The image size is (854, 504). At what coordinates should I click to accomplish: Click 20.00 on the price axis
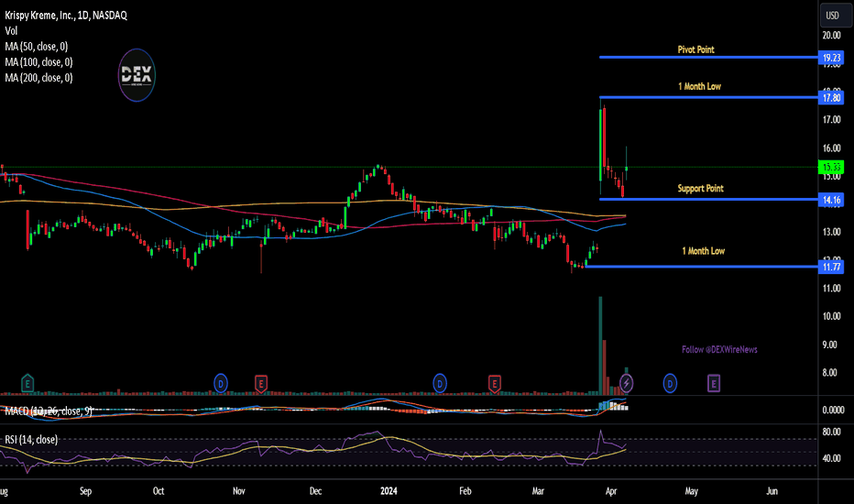(831, 36)
